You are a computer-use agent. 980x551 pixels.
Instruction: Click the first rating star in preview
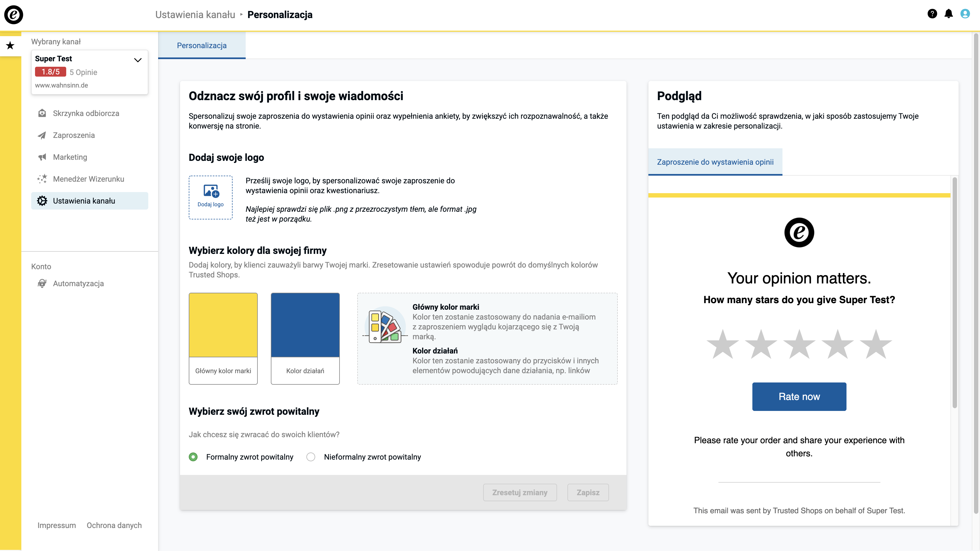(x=723, y=344)
